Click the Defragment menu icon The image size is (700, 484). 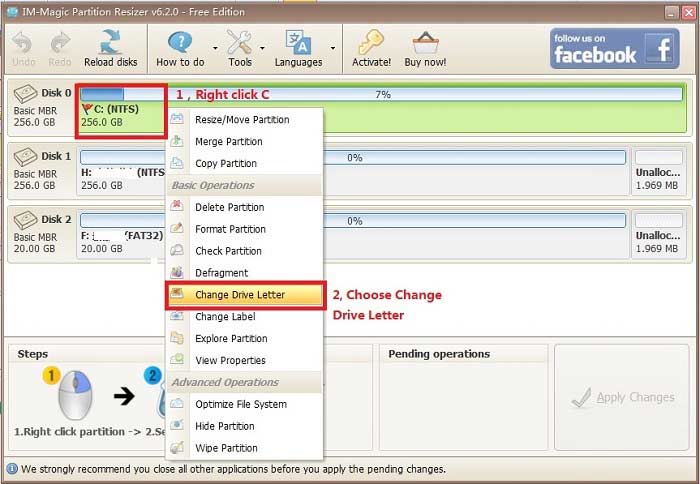coord(177,272)
